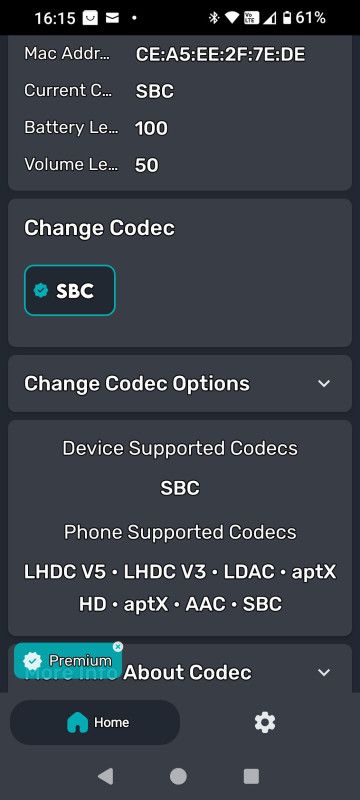Tap the MAC address CE:A5:EE:2F:7E:DE
The image size is (360, 800).
pos(220,55)
